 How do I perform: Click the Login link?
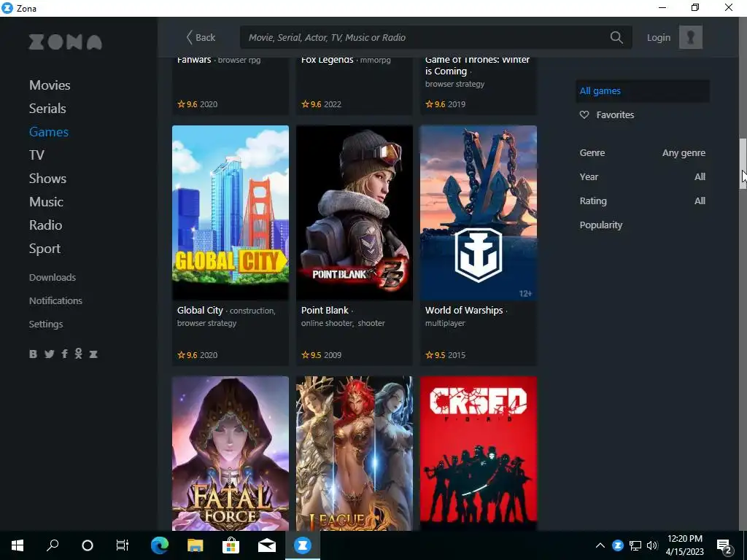point(659,38)
